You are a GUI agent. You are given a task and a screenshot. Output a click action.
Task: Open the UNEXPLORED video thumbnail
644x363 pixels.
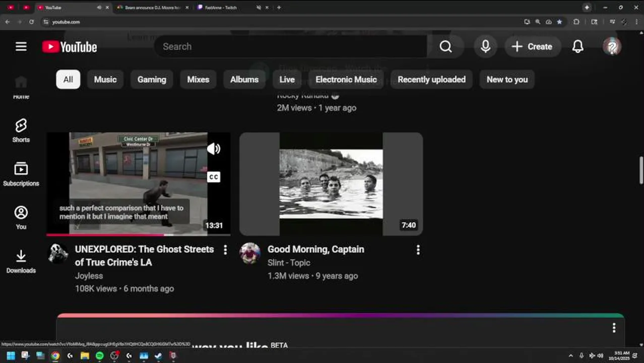click(x=139, y=184)
